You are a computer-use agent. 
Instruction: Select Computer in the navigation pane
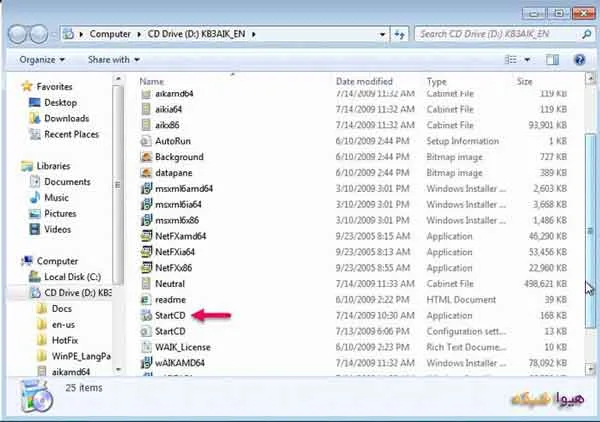pos(57,261)
